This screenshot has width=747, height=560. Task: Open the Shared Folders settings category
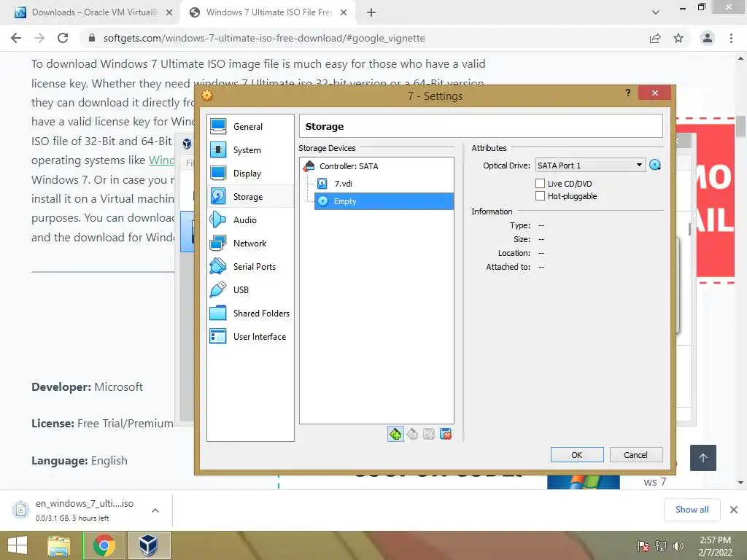pos(250,314)
